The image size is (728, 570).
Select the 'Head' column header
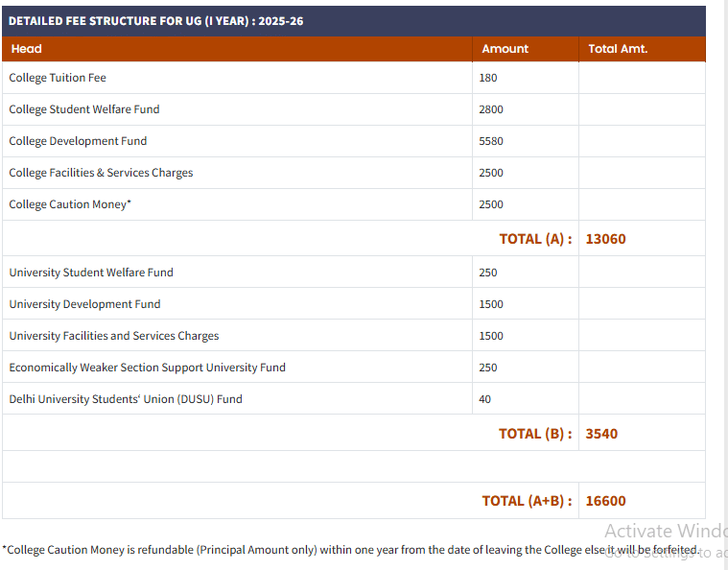27,49
